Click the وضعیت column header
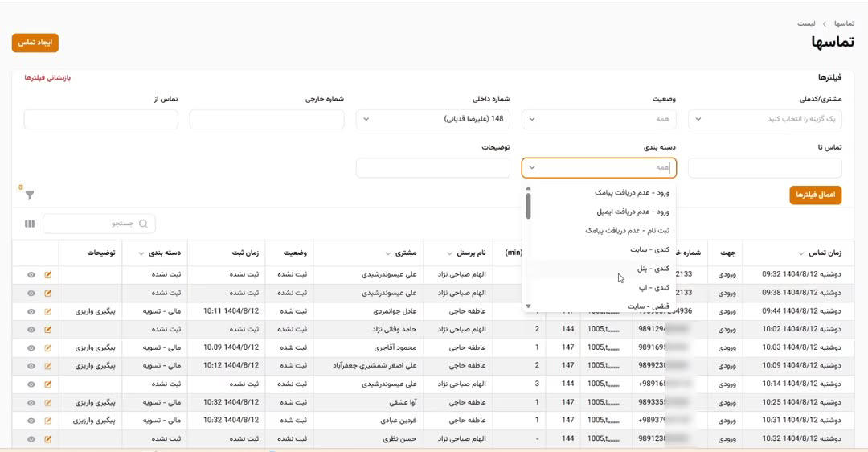The image size is (868, 452). click(x=295, y=253)
